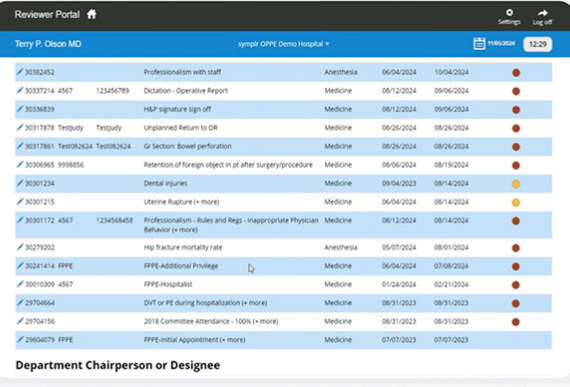The image size is (570, 387).
Task: Open the calendar date icon
Action: [479, 44]
